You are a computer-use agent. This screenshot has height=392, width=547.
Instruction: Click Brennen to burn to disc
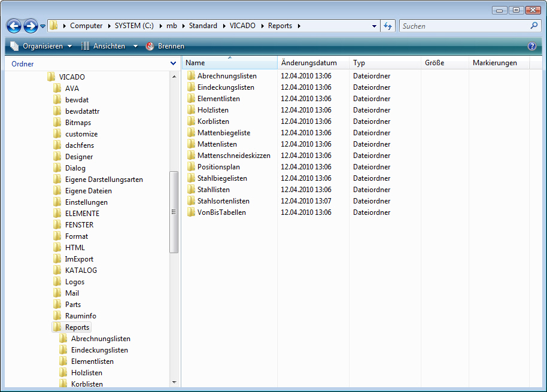165,46
